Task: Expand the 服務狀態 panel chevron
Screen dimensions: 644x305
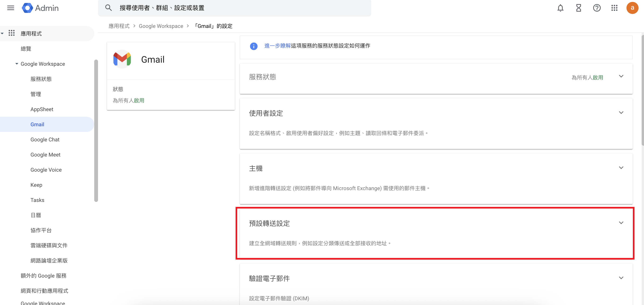Action: click(x=621, y=76)
